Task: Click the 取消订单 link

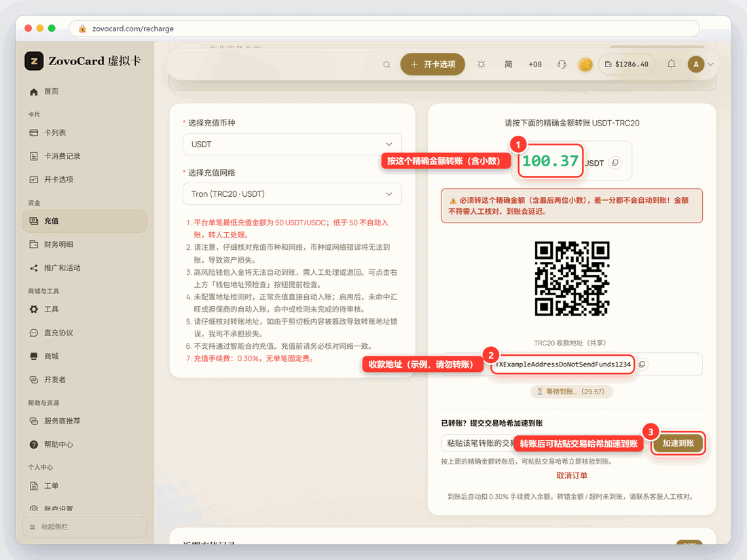Action: [572, 475]
